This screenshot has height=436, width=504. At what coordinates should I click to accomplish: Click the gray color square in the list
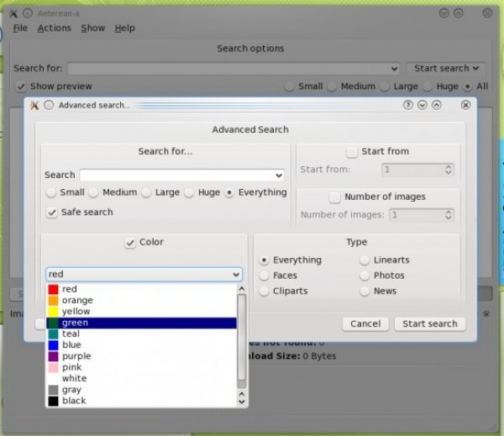[54, 390]
